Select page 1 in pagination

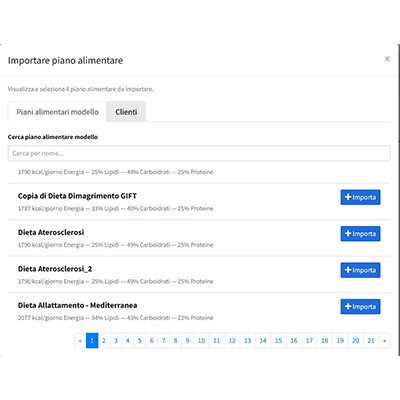[92, 341]
